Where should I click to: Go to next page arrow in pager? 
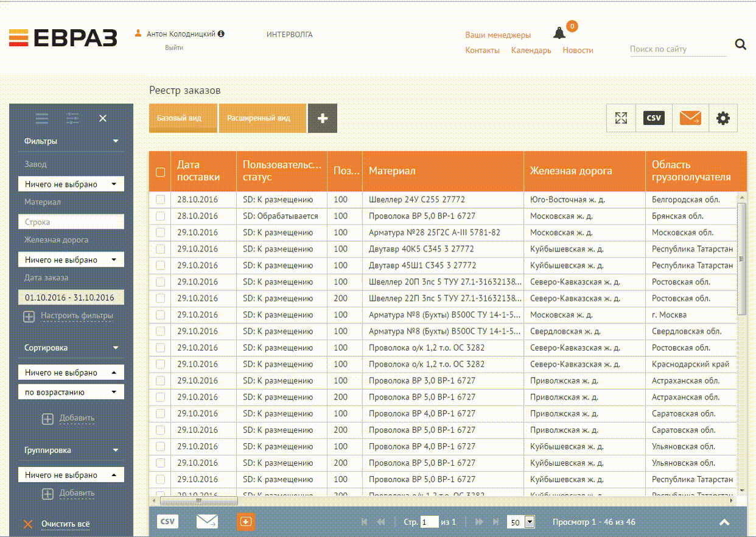479,522
